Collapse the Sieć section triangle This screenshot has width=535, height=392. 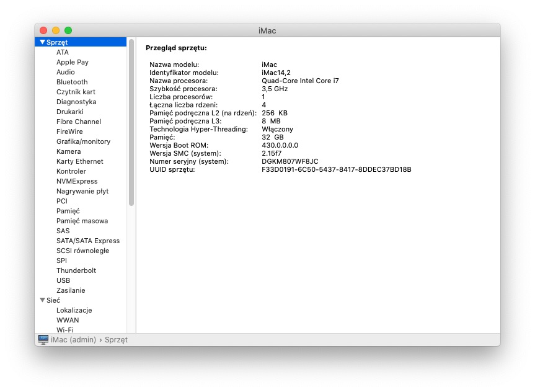click(42, 300)
